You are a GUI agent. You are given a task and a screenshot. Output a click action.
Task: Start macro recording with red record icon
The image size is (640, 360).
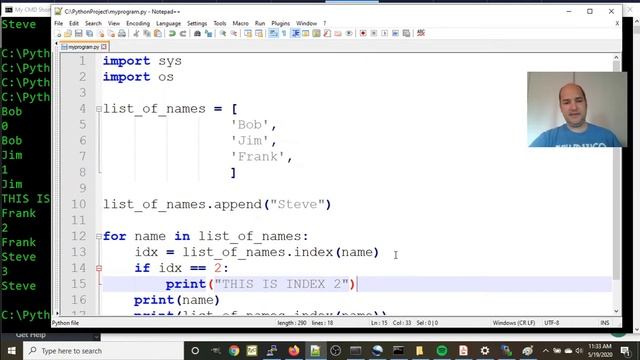pyautogui.click(x=363, y=33)
